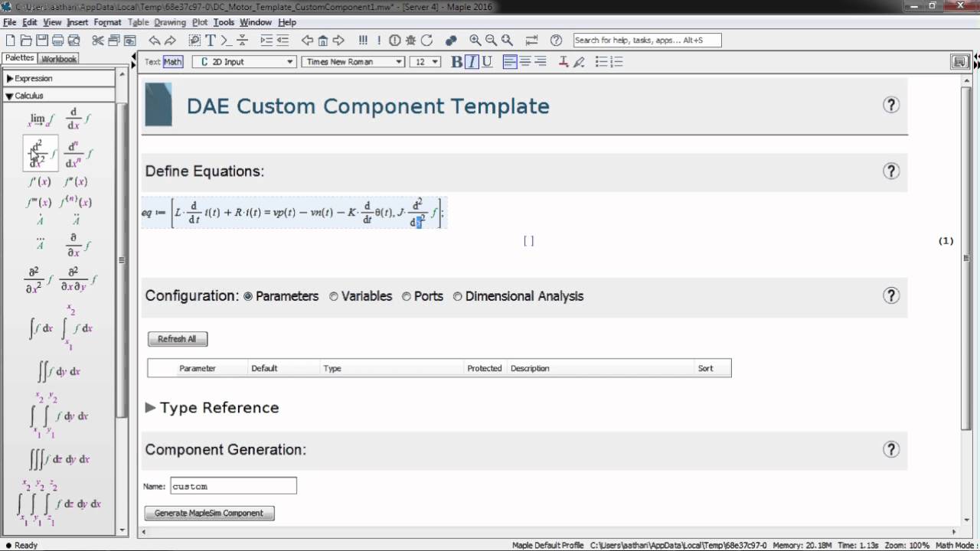Open the font size 12 dropdown
This screenshot has width=980, height=551.
click(x=425, y=62)
